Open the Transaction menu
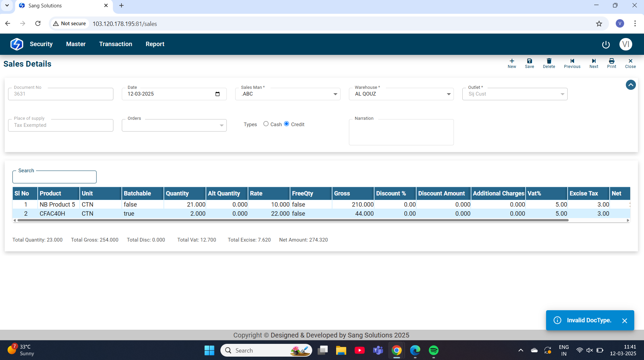 point(115,44)
